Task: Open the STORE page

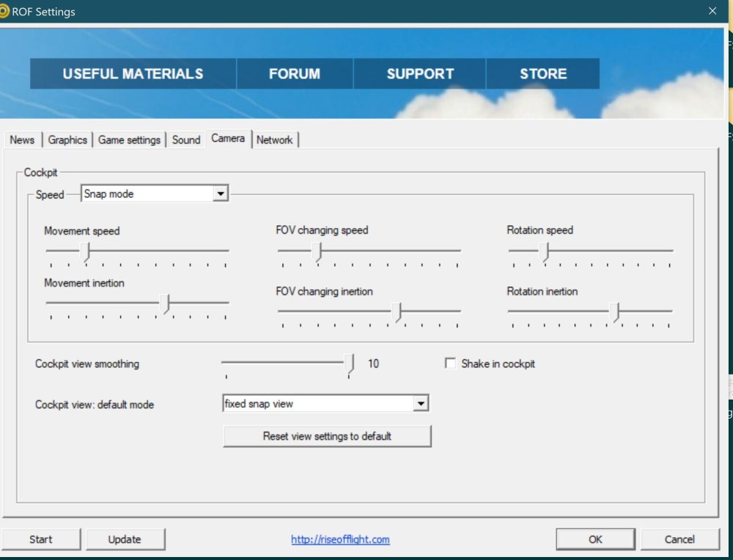Action: [542, 73]
